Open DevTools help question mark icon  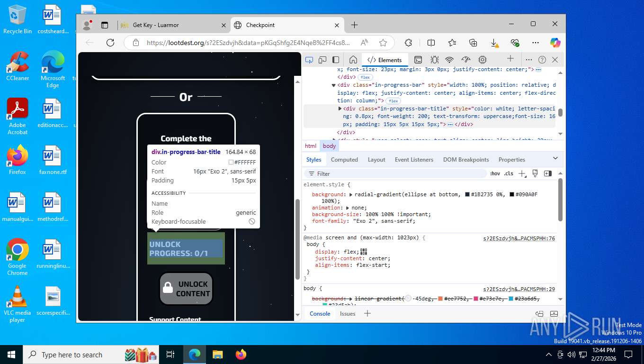pyautogui.click(x=542, y=60)
